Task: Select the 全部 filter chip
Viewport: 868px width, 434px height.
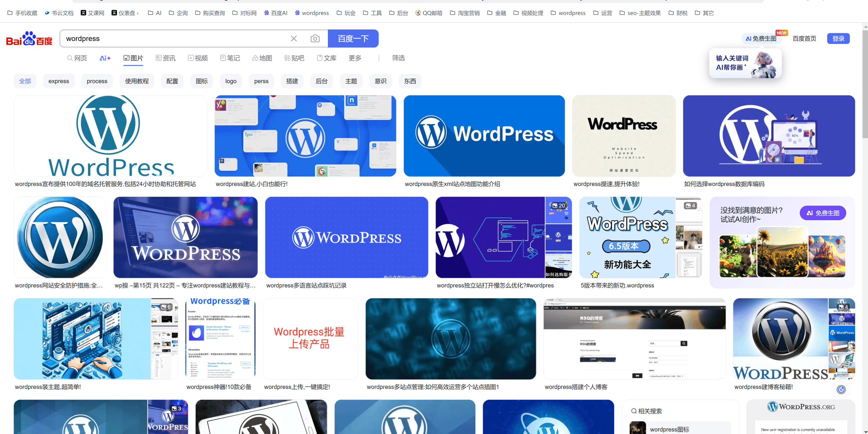Action: click(x=25, y=81)
